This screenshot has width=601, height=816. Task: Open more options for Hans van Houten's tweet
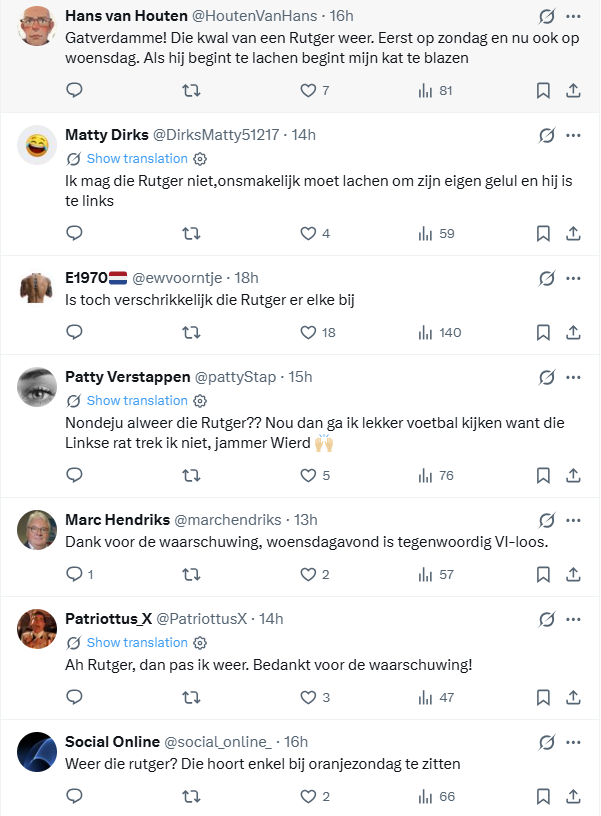(573, 17)
